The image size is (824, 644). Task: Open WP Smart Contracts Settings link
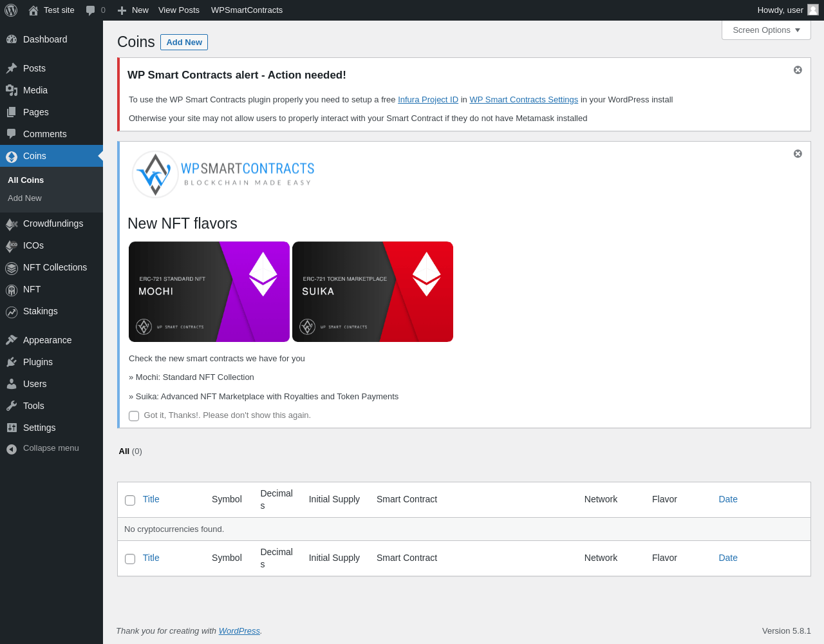[x=523, y=100]
